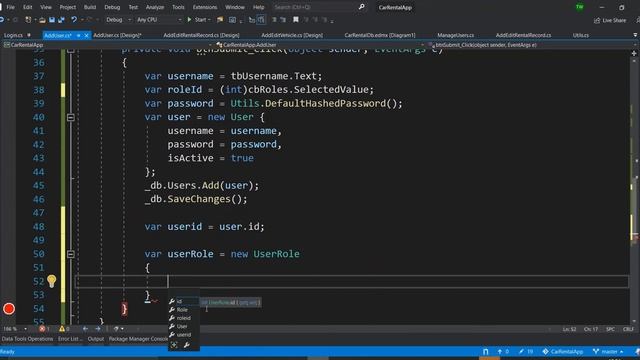Open the File menu
The height and width of the screenshot is (360, 640).
pos(11,7)
